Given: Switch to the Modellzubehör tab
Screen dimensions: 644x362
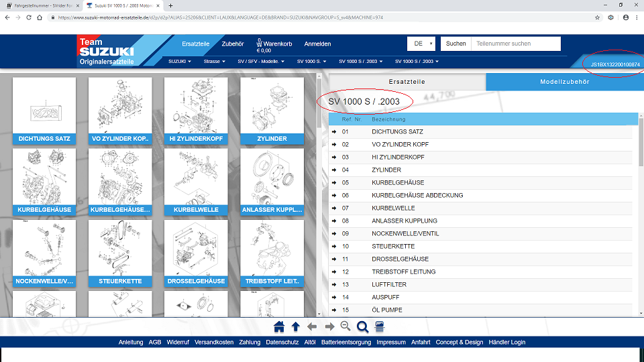Looking at the screenshot, I should point(565,82).
